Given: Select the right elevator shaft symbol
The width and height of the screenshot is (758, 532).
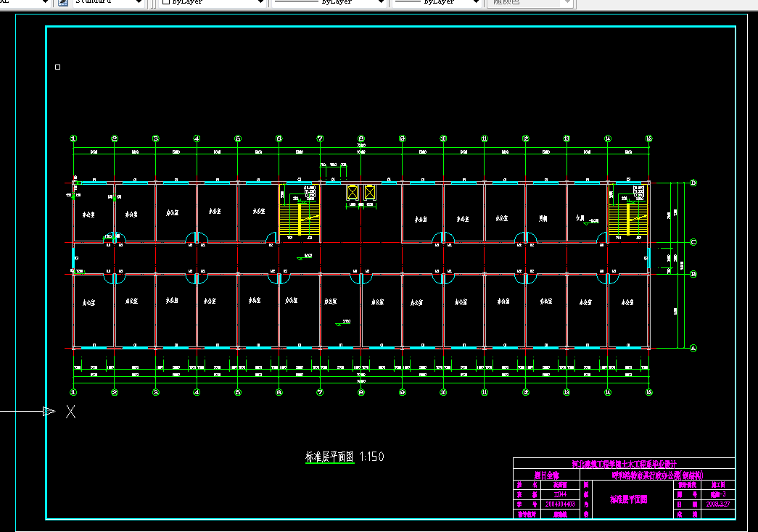Looking at the screenshot, I should (x=370, y=193).
